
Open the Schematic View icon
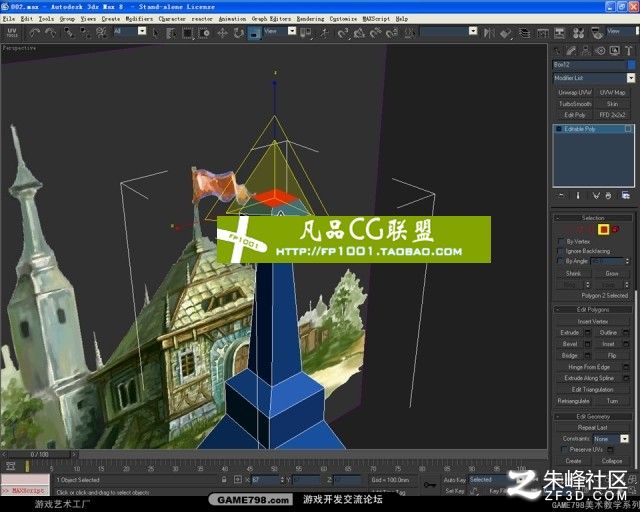559,33
